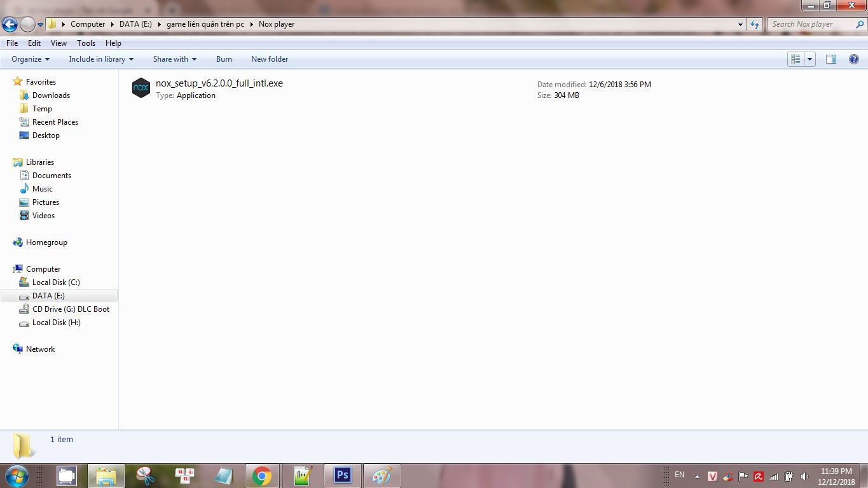Open Recent Places
Screen dimensions: 868x488
click(x=55, y=122)
